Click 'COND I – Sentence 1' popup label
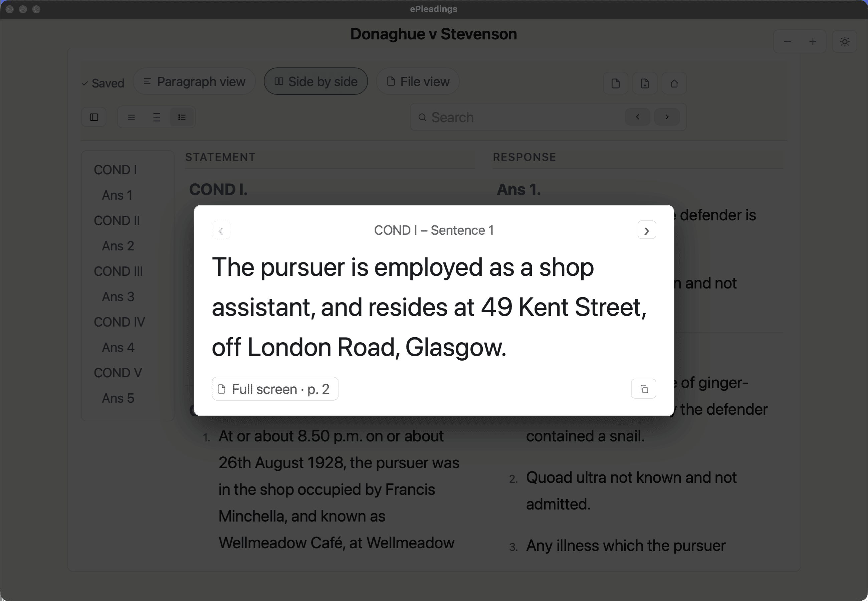The height and width of the screenshot is (601, 868). coord(434,230)
